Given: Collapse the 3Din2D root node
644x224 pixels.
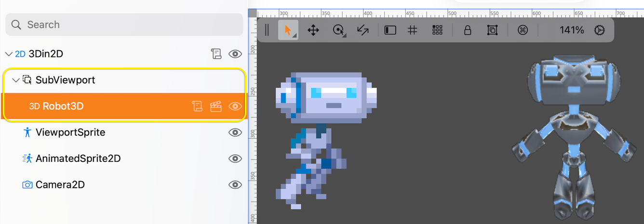Looking at the screenshot, I should [8, 54].
